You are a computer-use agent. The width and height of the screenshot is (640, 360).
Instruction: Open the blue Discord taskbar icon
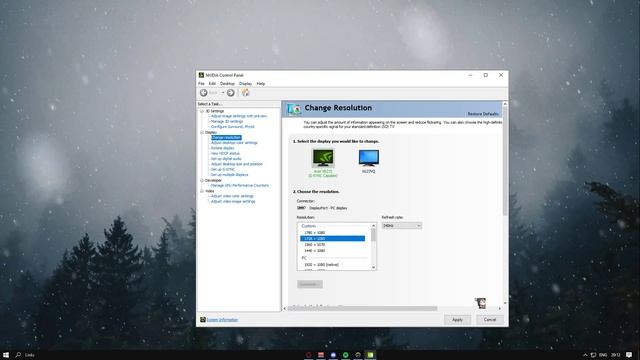tap(333, 355)
